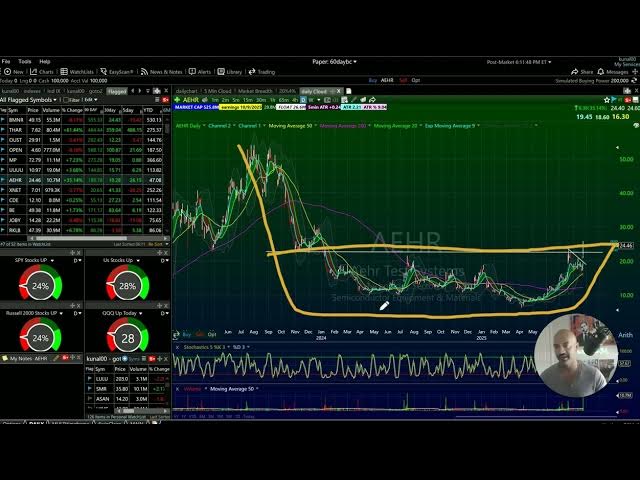Click watchlist previous arrow icon
The width and height of the screenshot is (640, 480).
pos(133,91)
